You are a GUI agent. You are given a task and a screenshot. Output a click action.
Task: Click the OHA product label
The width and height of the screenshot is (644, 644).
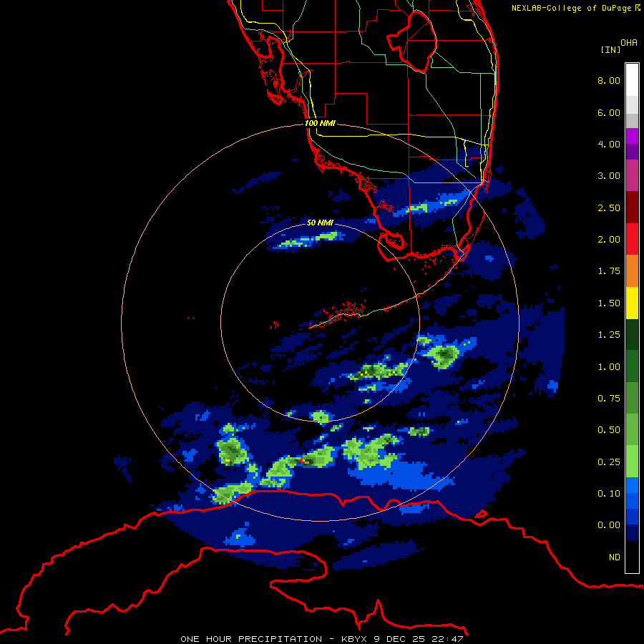(629, 43)
